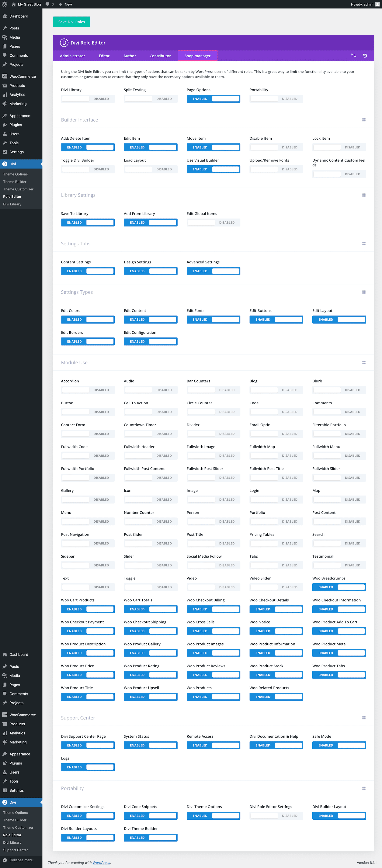This screenshot has width=382, height=868.
Task: Click the WordPress logo in the admin bar
Action: [x=4, y=4]
